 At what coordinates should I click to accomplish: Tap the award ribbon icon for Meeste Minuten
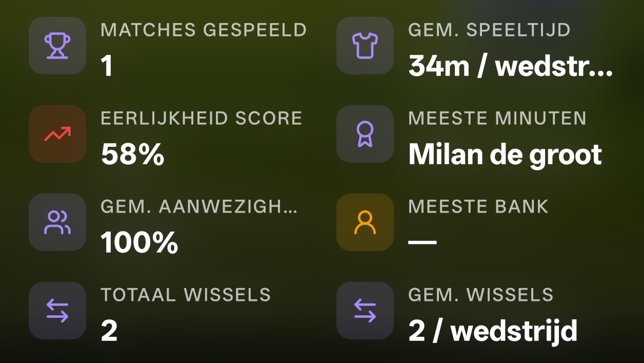pos(365,134)
